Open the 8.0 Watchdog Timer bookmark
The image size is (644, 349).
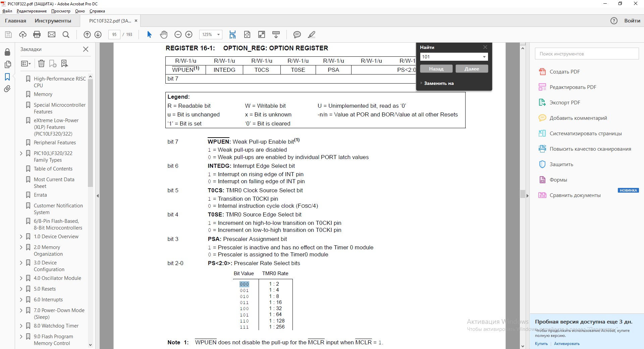point(56,326)
